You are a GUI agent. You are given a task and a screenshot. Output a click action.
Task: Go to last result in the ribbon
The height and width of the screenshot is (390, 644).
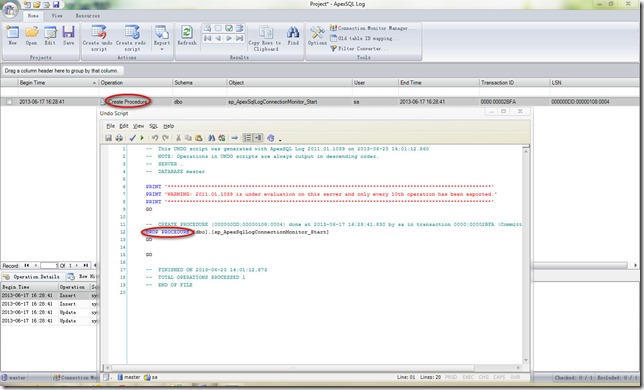(x=239, y=38)
